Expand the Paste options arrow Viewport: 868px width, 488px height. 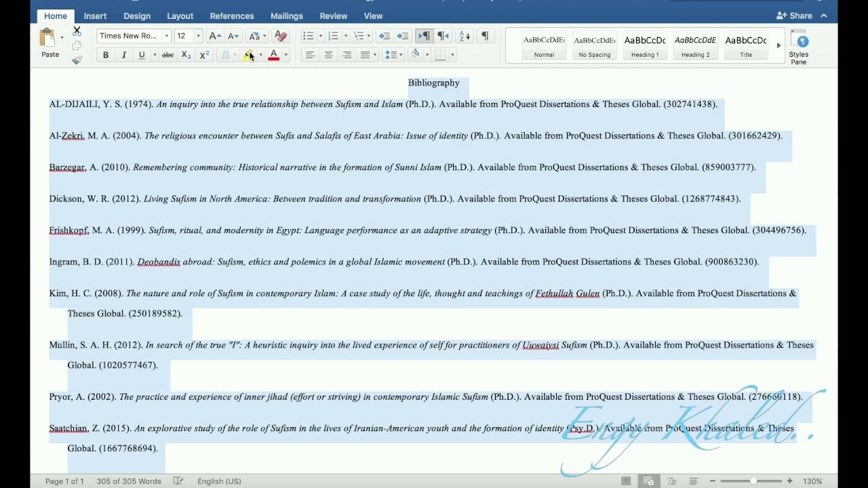click(62, 38)
